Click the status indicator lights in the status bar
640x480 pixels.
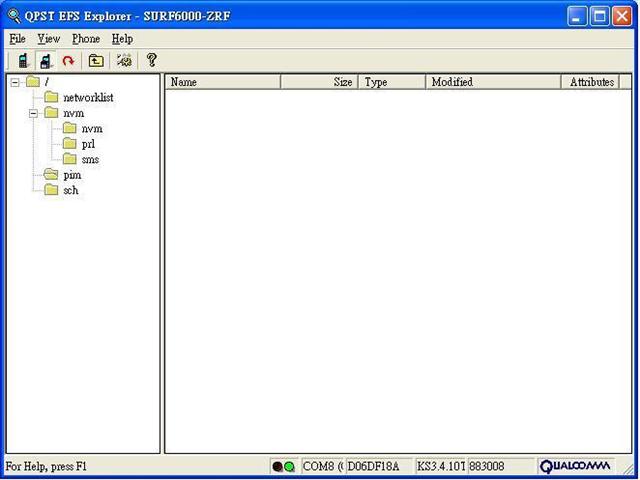point(284,466)
